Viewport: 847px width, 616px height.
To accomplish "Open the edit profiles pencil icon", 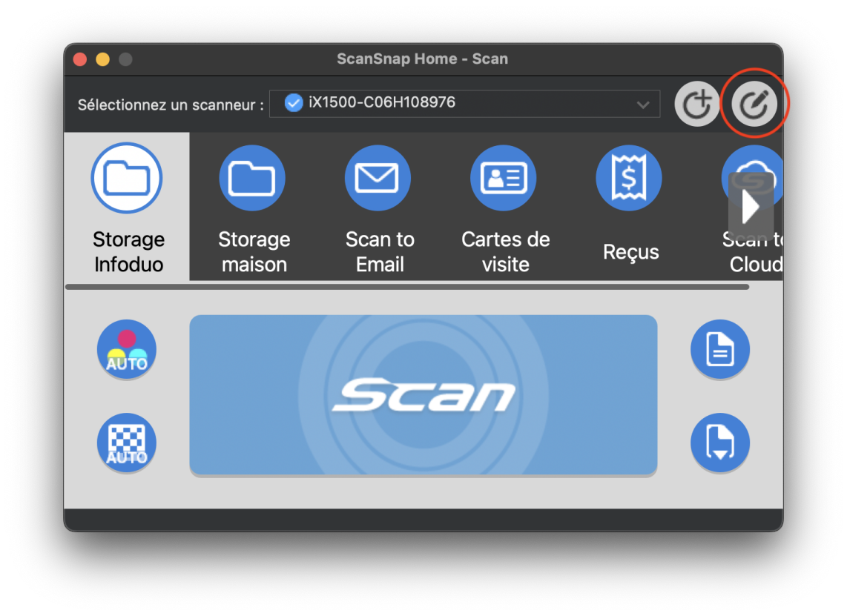I will pyautogui.click(x=754, y=105).
